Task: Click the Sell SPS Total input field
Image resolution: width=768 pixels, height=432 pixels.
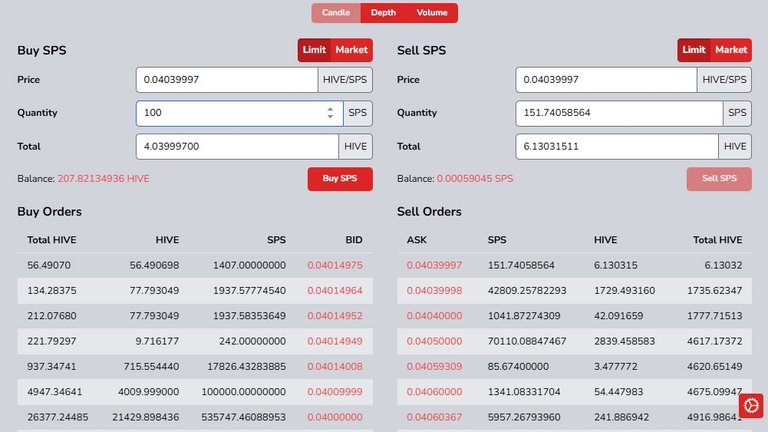Action: click(617, 146)
